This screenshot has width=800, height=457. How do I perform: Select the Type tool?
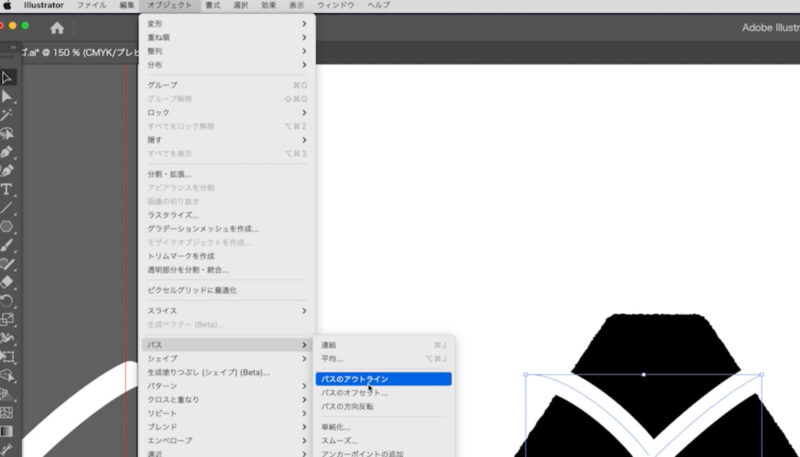[x=7, y=189]
